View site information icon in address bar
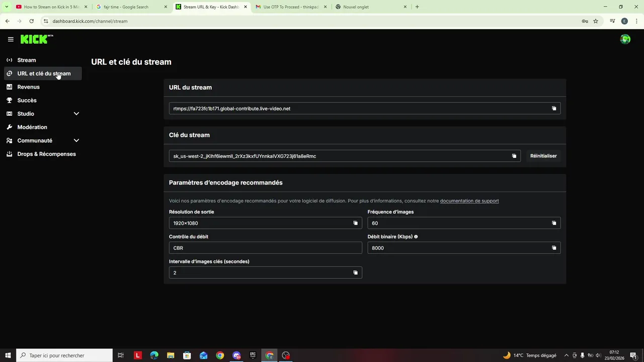The image size is (644, 362). tap(46, 21)
